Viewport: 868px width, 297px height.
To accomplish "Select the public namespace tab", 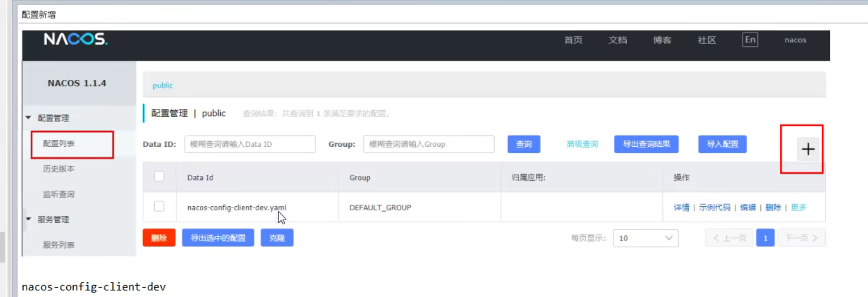I will pyautogui.click(x=163, y=85).
